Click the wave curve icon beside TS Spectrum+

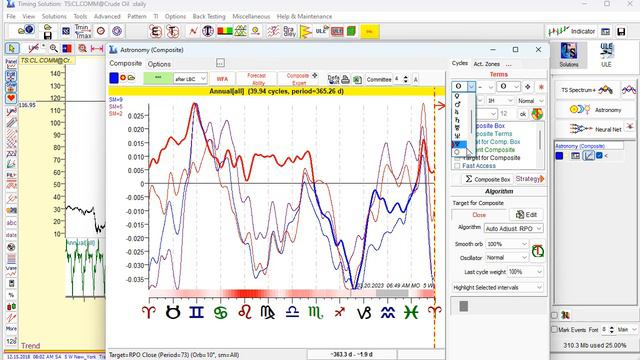[629, 90]
